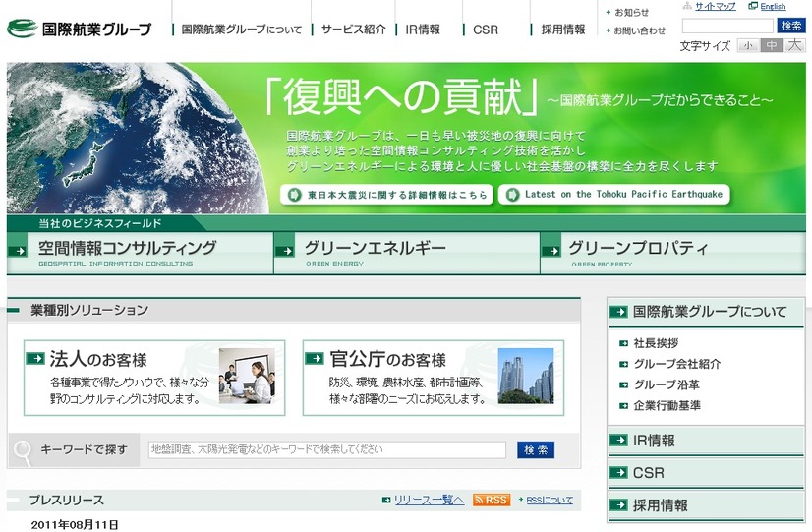Open the サイトマップ link
Image resolution: width=812 pixels, height=532 pixels.
[x=715, y=6]
